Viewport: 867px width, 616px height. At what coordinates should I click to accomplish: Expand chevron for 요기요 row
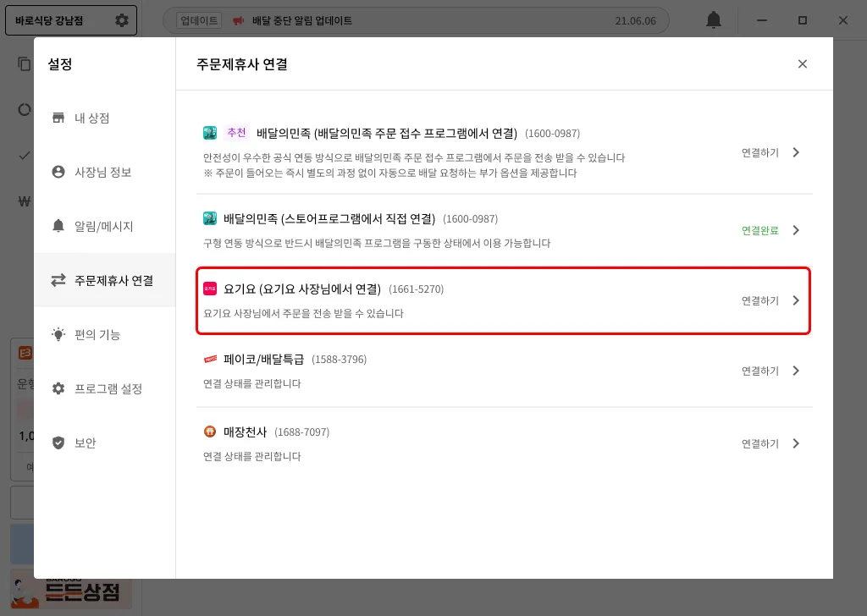coord(796,300)
